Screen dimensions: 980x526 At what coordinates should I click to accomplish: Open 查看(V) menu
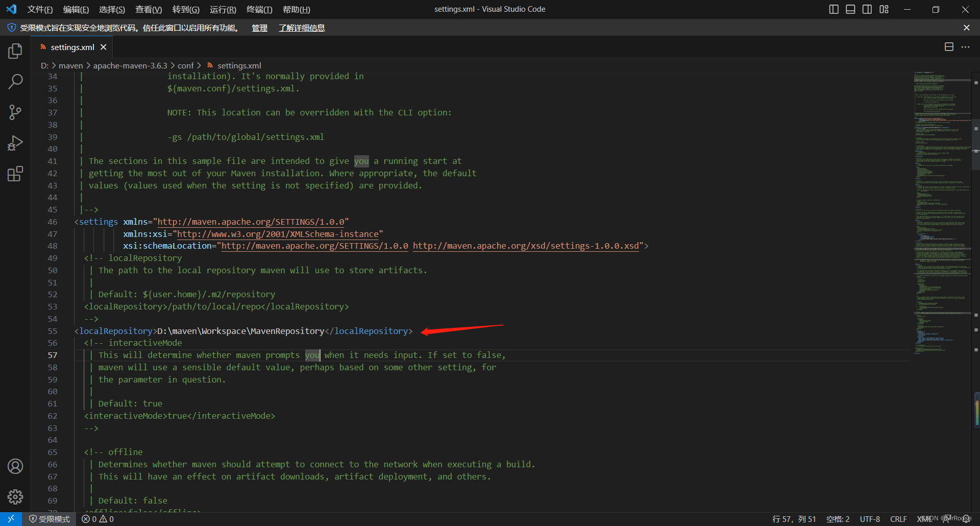click(149, 9)
